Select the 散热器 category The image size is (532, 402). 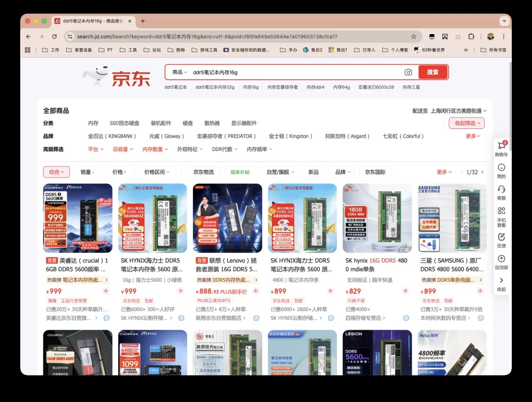click(212, 123)
